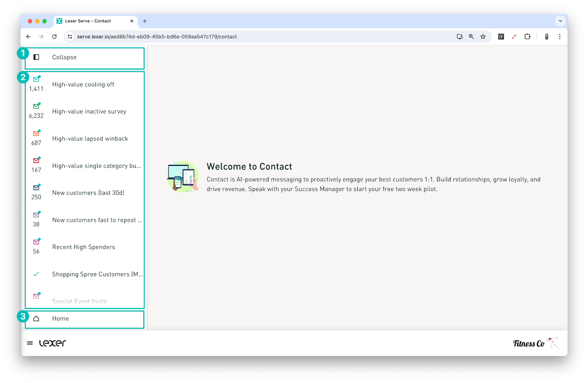Click the dark square extension icon
The image size is (588, 383).
click(501, 36)
